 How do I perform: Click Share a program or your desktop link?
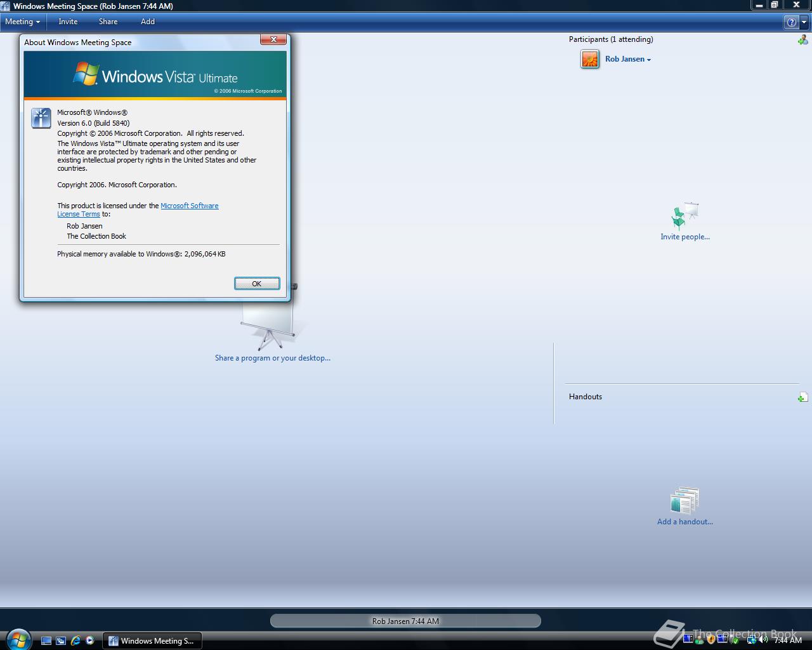coord(273,358)
